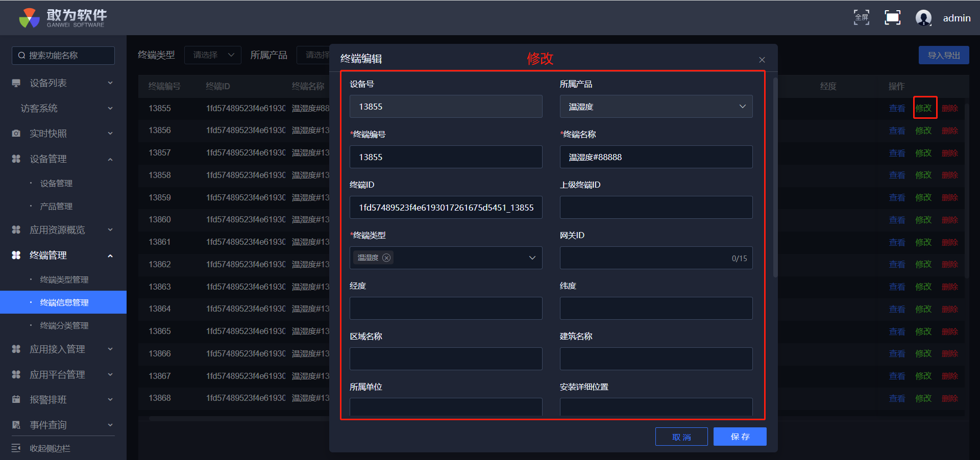Click the 终端编号 column header
The image size is (980, 460).
[x=164, y=86]
